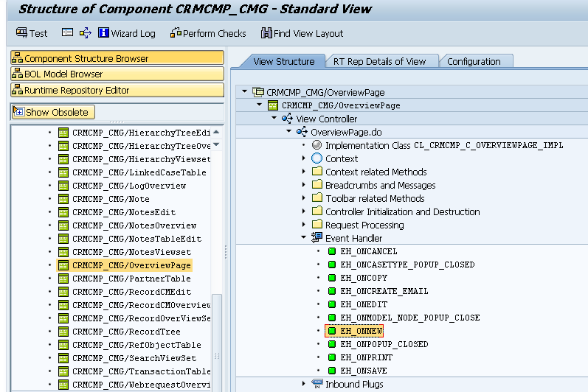This screenshot has width=588, height=392.
Task: Click Find View Layout binoculars button
Action: (302, 33)
